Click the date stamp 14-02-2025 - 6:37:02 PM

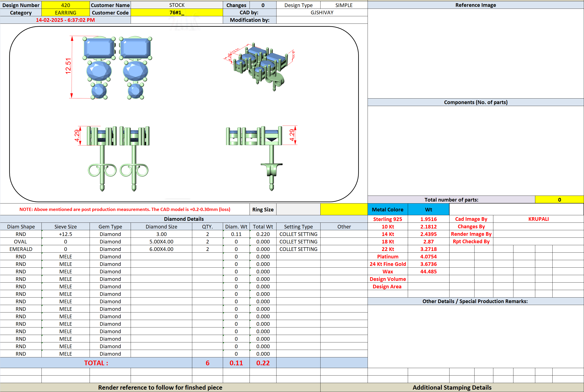point(65,20)
